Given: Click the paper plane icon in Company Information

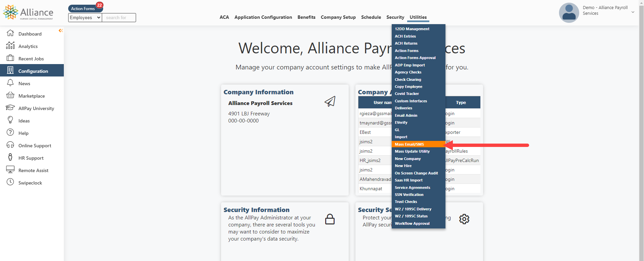Looking at the screenshot, I should 330,101.
